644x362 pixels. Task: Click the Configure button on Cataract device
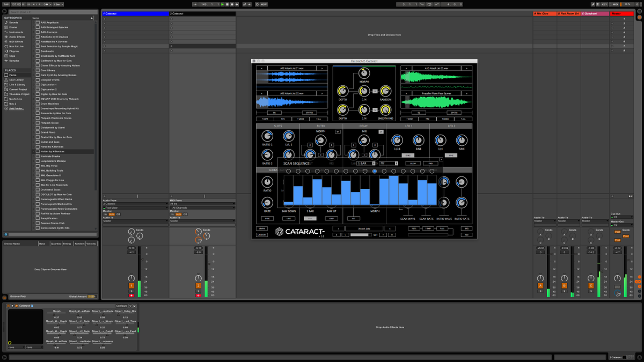122,306
